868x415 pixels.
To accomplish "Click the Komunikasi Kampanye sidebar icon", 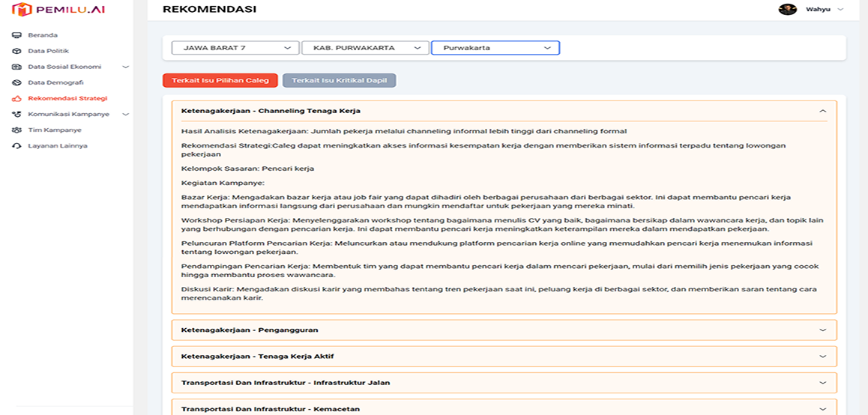I will click(x=16, y=114).
